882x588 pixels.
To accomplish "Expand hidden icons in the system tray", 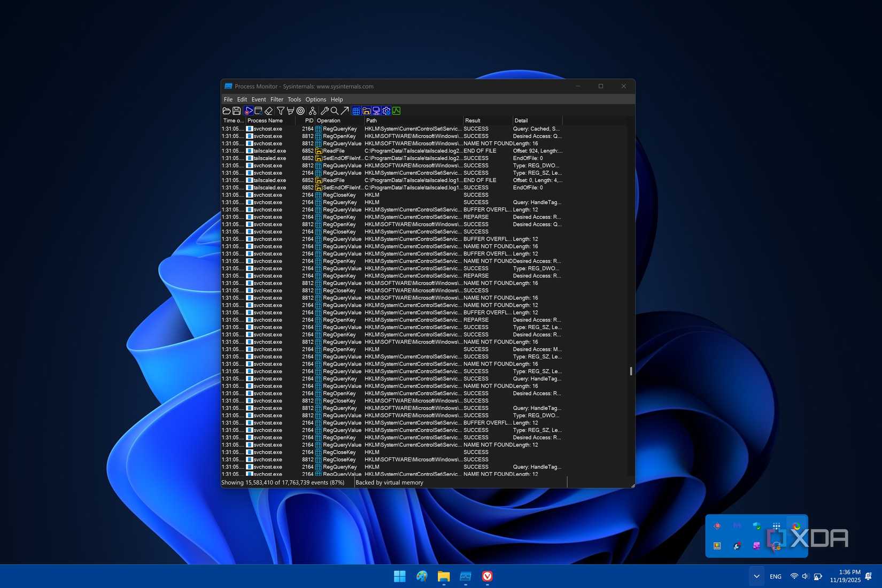I will pyautogui.click(x=756, y=576).
